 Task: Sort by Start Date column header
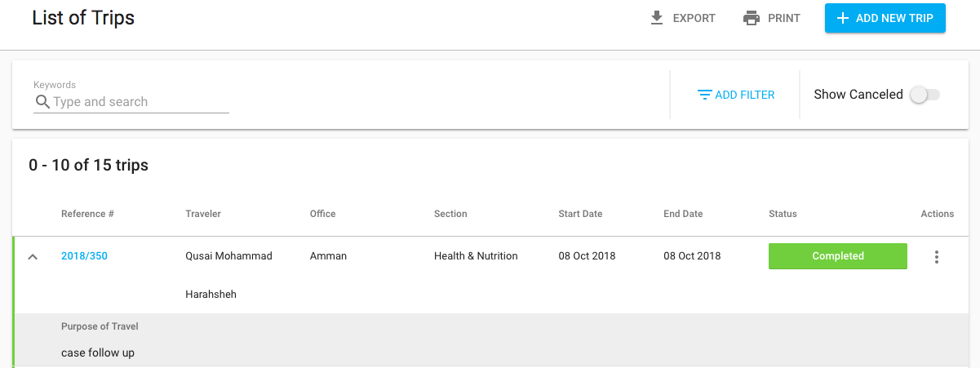[x=580, y=214]
